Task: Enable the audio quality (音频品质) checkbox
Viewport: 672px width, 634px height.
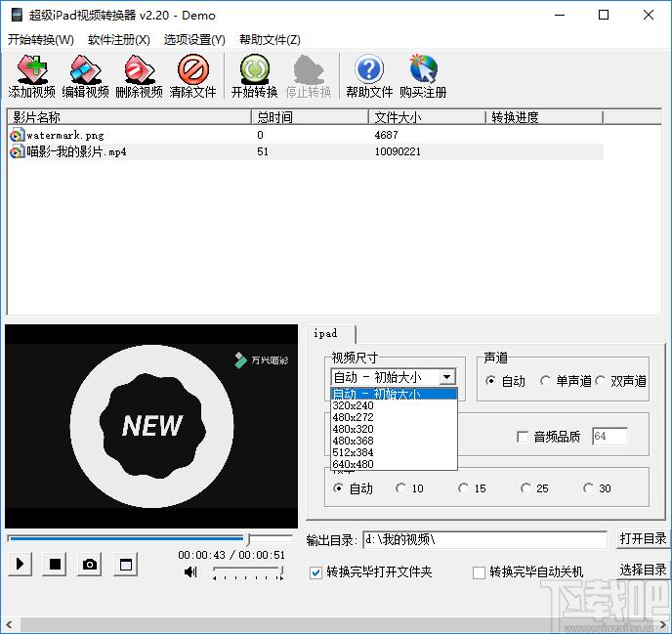Action: pos(523,437)
